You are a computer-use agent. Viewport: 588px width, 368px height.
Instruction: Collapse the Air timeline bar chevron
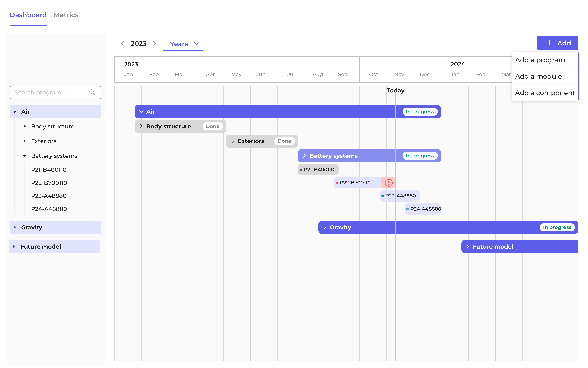(x=141, y=111)
